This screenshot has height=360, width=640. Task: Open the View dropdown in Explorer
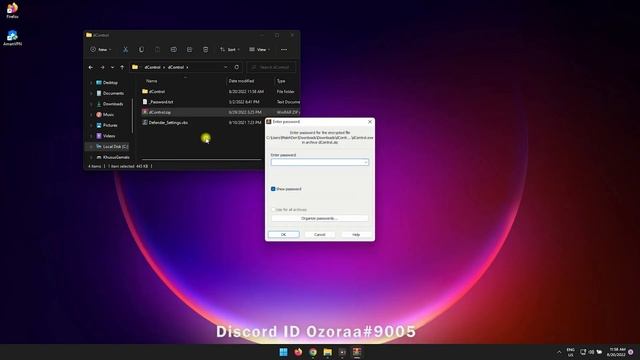point(260,49)
